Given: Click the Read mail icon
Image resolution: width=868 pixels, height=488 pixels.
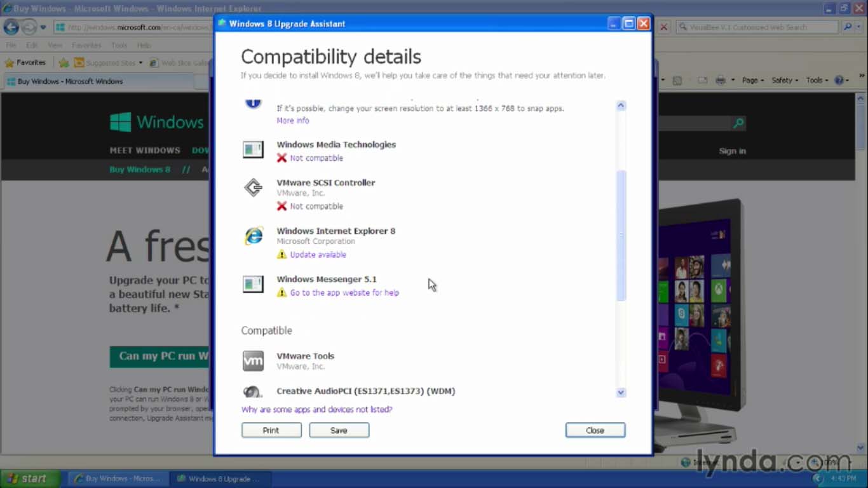Looking at the screenshot, I should [x=702, y=81].
